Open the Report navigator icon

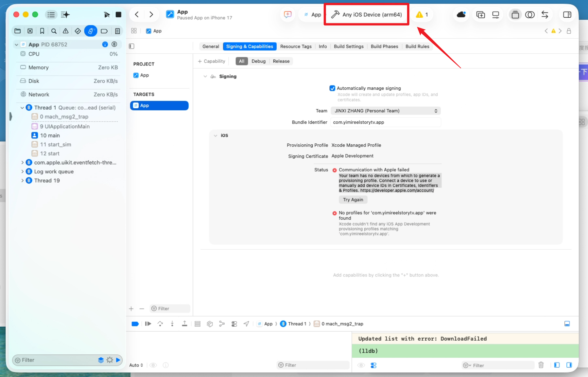(117, 31)
